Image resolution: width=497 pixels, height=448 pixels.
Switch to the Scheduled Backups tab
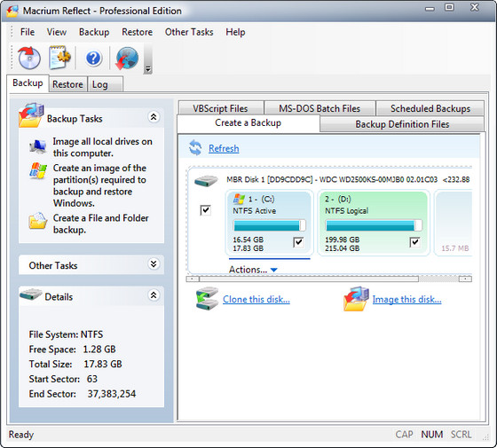[430, 108]
